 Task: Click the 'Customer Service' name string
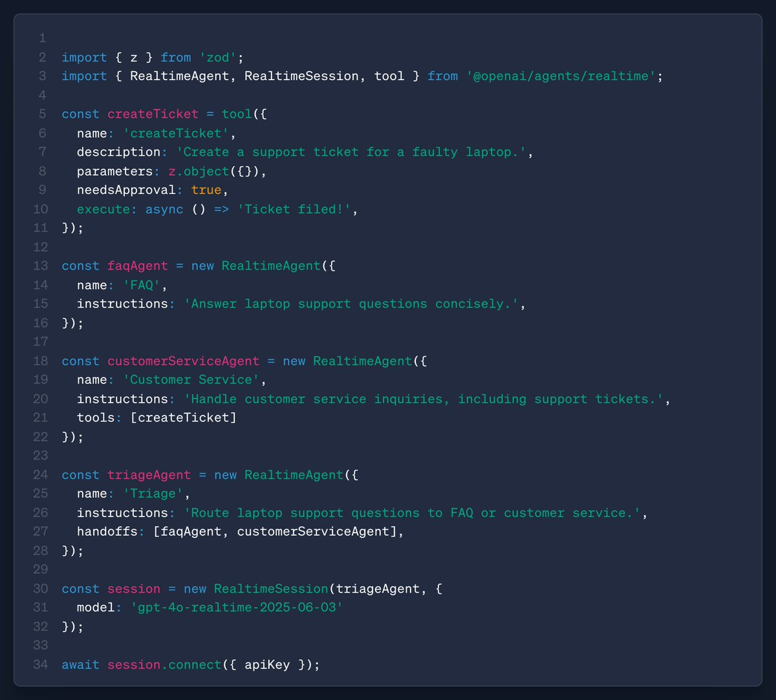tap(191, 380)
